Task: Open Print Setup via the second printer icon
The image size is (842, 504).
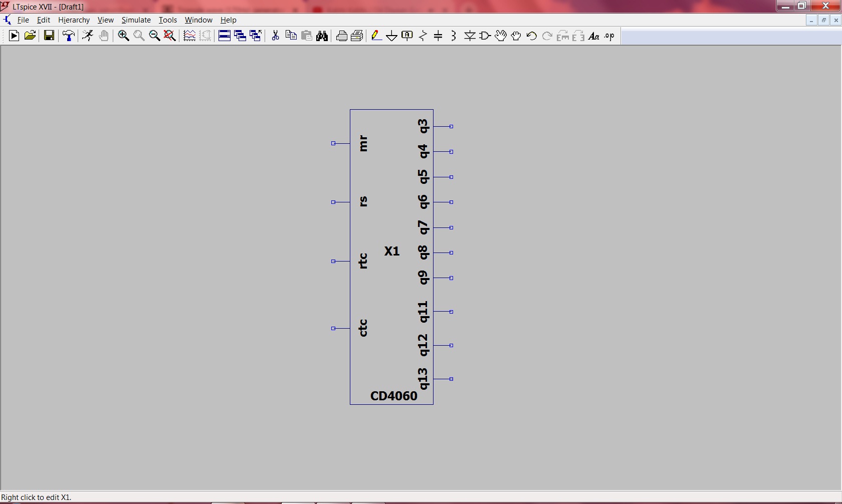Action: point(357,36)
